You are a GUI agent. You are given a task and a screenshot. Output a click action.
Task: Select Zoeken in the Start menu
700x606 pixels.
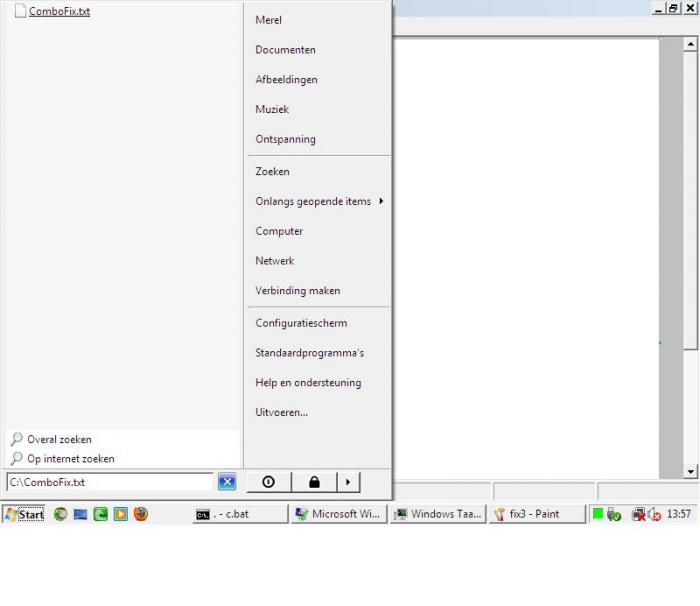click(272, 171)
